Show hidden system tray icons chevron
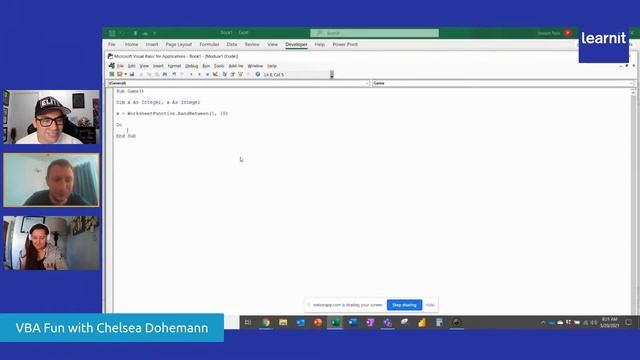The width and height of the screenshot is (640, 360). pyautogui.click(x=543, y=322)
